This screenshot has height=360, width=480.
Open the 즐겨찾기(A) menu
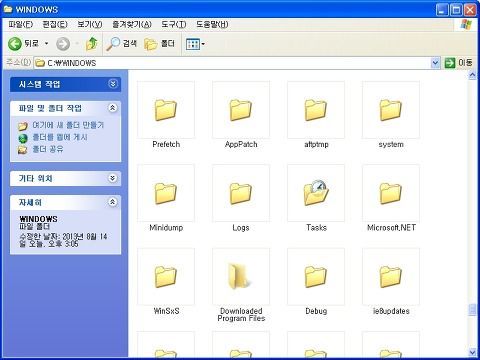click(x=132, y=24)
